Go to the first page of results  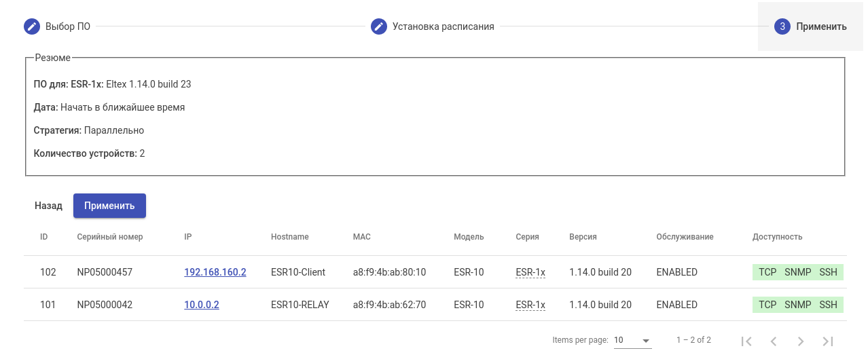pyautogui.click(x=746, y=341)
